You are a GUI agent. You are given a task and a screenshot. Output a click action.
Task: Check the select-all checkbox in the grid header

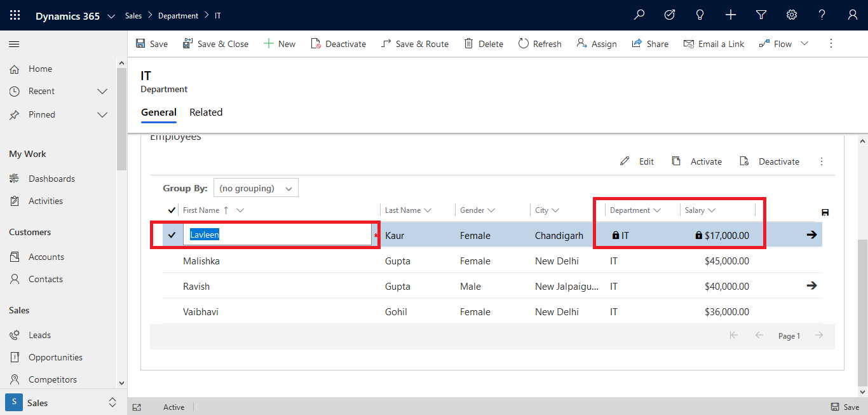171,210
